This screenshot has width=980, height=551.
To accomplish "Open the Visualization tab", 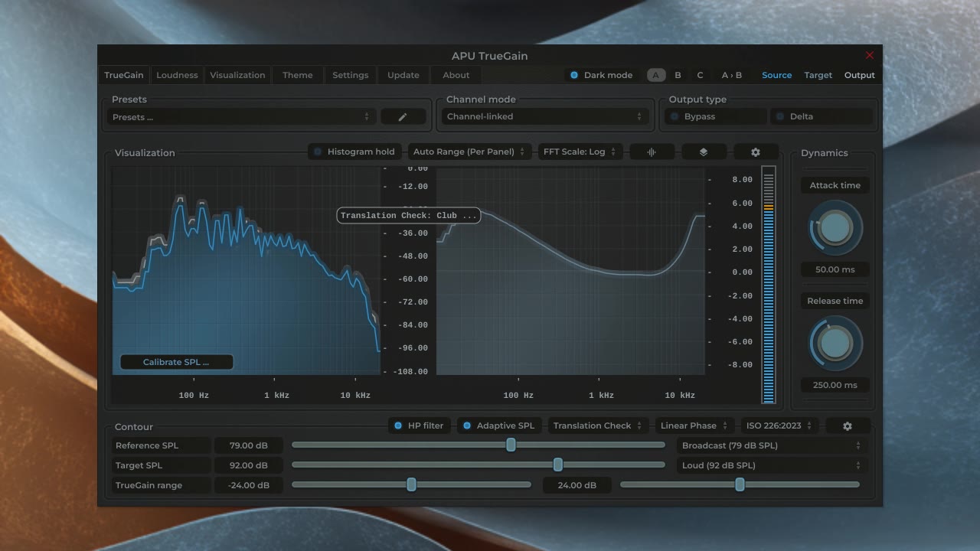I will pyautogui.click(x=237, y=75).
